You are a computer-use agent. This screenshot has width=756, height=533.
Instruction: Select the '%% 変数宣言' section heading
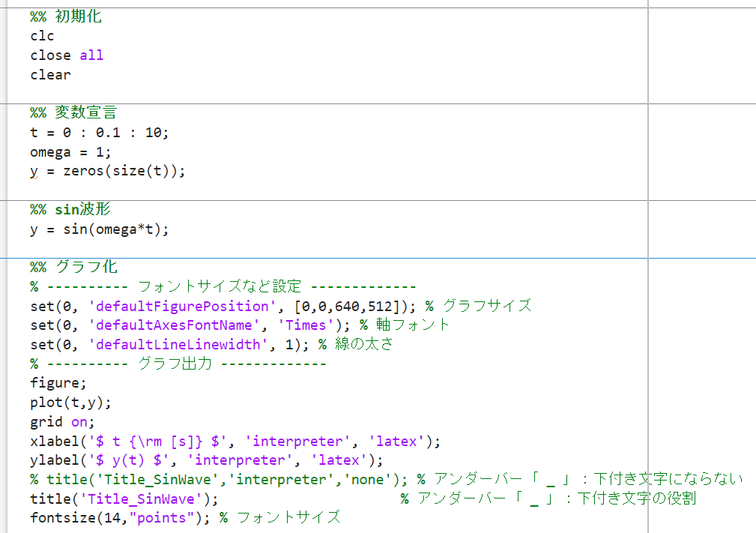[73, 113]
